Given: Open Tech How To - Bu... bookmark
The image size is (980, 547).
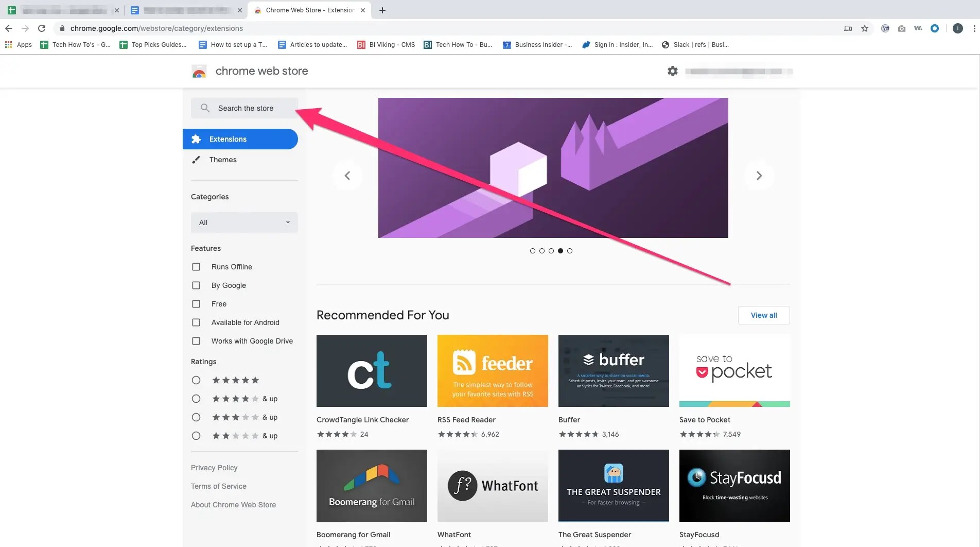Looking at the screenshot, I should point(458,45).
